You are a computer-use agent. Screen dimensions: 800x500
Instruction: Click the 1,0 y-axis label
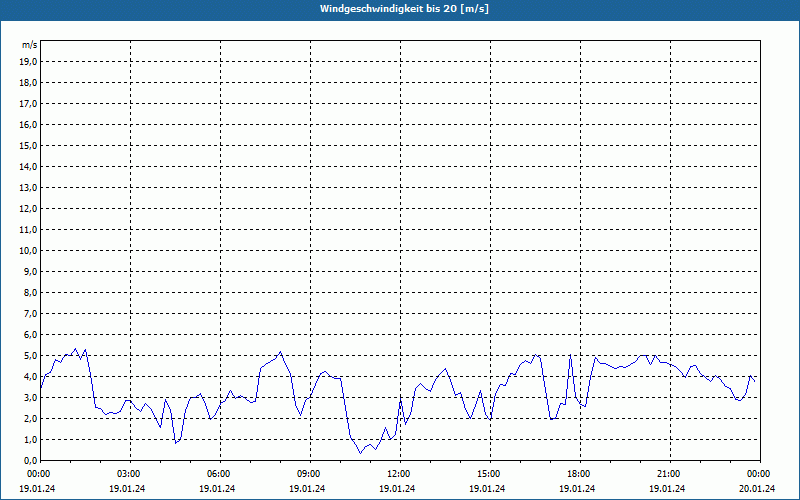pyautogui.click(x=31, y=439)
